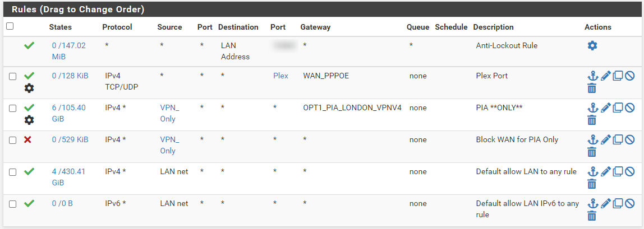Open Anti-Lockout Rule settings gear
This screenshot has width=644, height=229.
tap(592, 45)
